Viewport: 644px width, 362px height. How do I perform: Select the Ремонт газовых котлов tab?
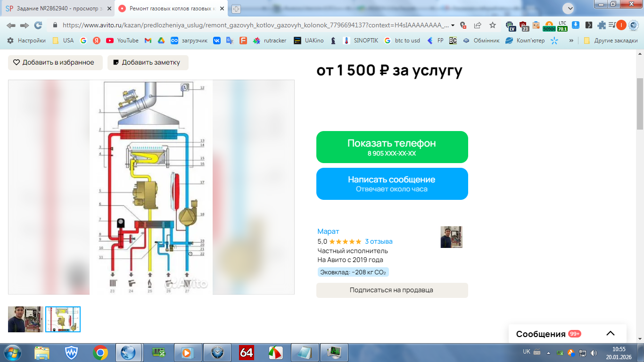coord(172,8)
